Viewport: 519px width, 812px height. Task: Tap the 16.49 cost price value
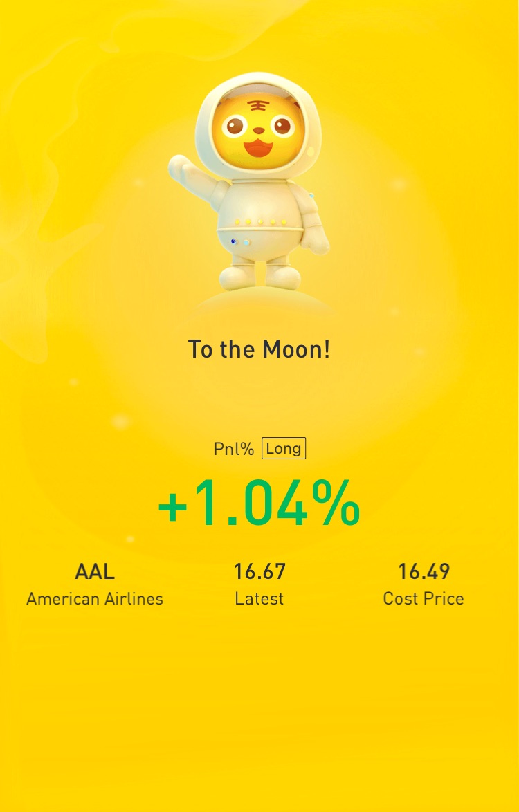(424, 572)
